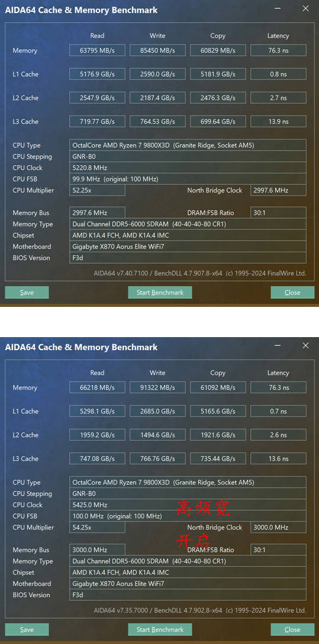The width and height of the screenshot is (319, 644).
Task: Start Benchmark in the upper AIDA64 window
Action: (160, 293)
